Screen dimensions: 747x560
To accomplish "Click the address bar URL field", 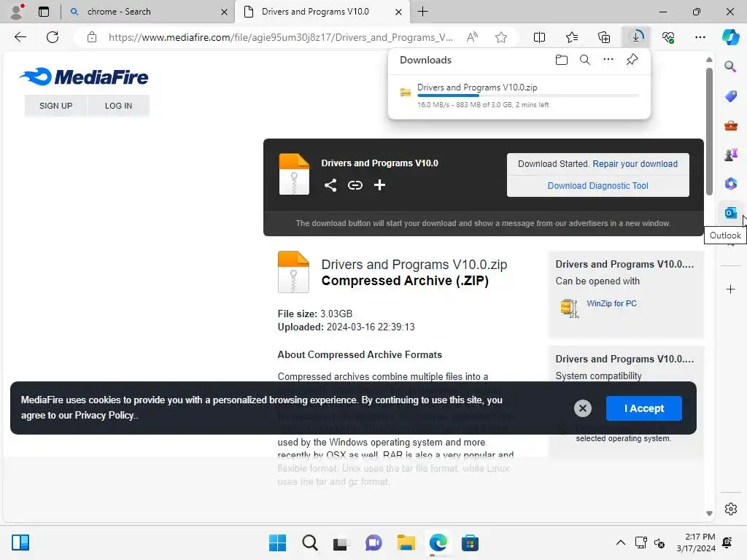I will (x=280, y=37).
